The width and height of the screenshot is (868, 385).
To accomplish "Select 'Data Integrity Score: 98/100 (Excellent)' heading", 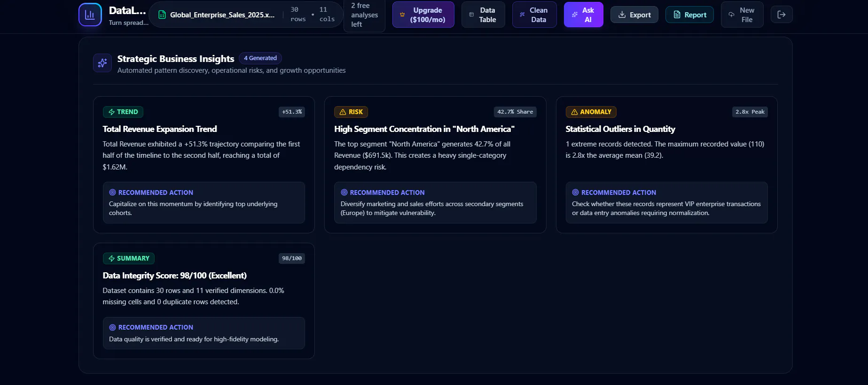I will (174, 276).
